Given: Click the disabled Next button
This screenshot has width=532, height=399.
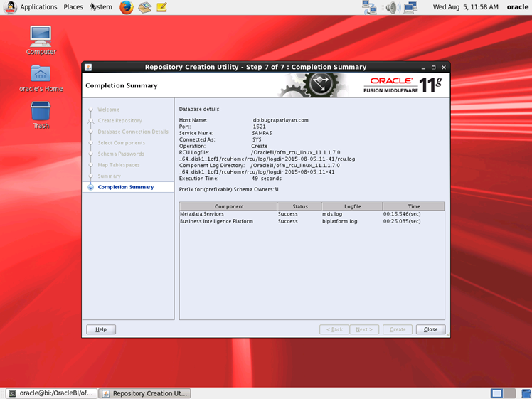Looking at the screenshot, I should coord(364,329).
